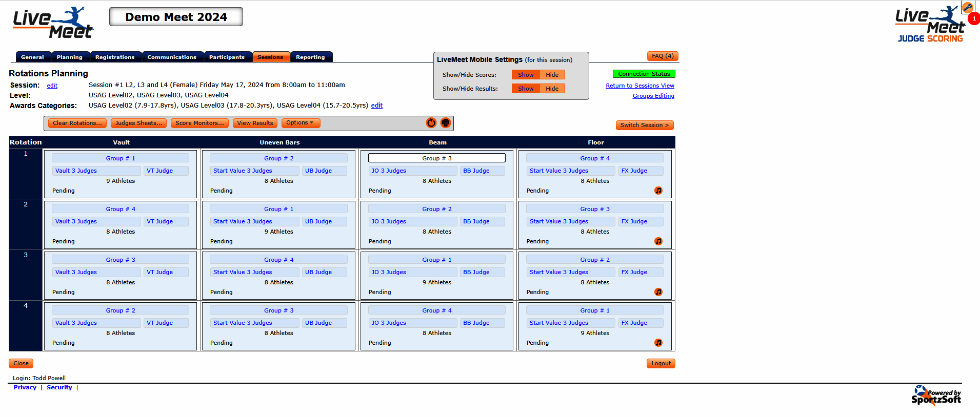Click the red notification badge
Screen dimensions: 980x417
[x=974, y=18]
